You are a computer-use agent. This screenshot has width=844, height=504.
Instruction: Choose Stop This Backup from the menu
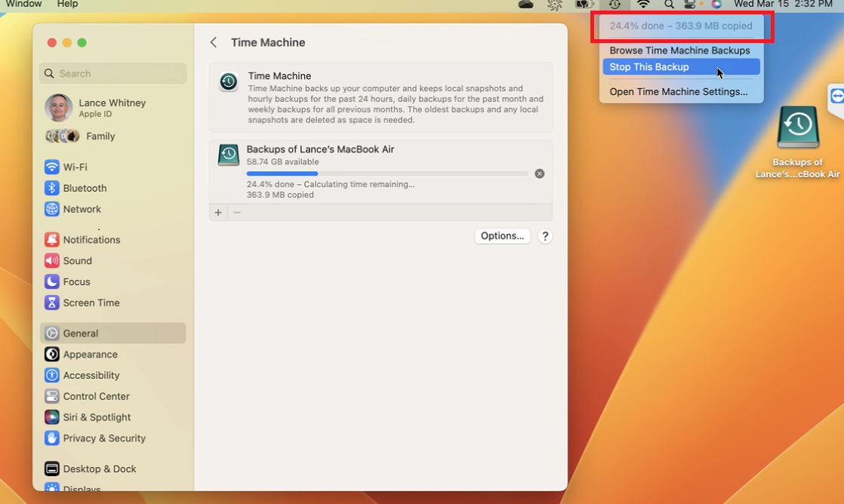coord(648,67)
